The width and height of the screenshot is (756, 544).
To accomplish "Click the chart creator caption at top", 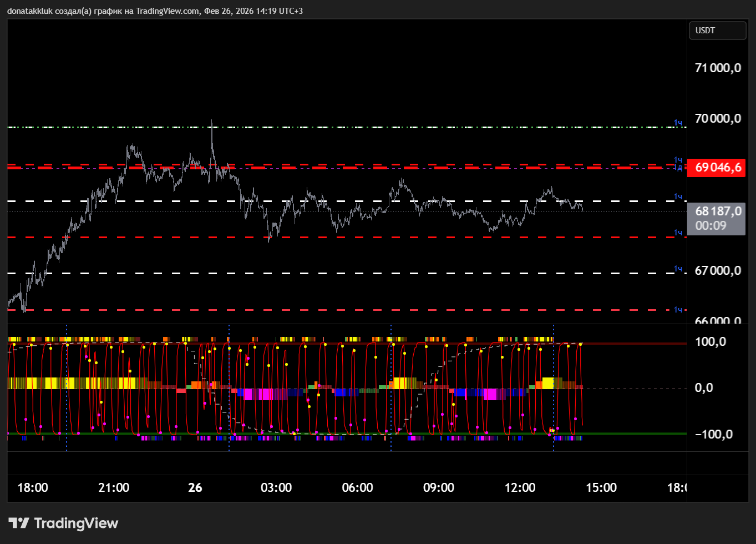I will [x=155, y=11].
